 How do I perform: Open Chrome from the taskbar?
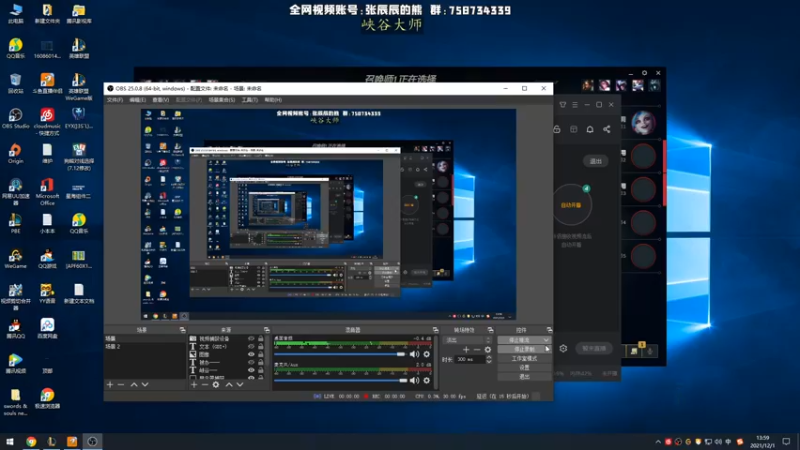coord(31,441)
